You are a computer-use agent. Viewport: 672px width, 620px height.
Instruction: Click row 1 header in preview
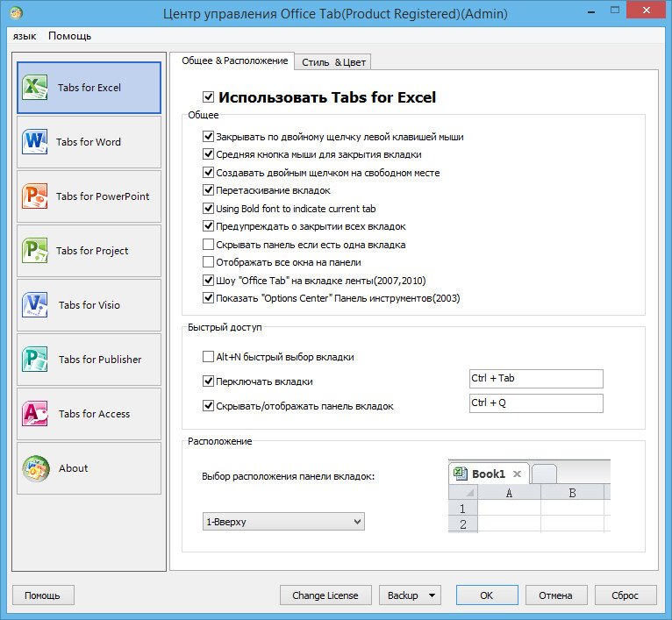pyautogui.click(x=463, y=508)
